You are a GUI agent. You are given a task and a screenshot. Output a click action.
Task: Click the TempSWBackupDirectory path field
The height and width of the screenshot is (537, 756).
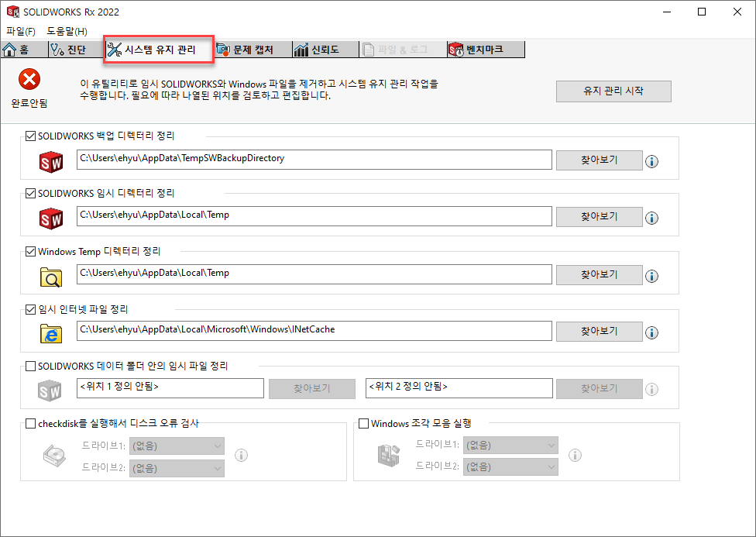314,160
